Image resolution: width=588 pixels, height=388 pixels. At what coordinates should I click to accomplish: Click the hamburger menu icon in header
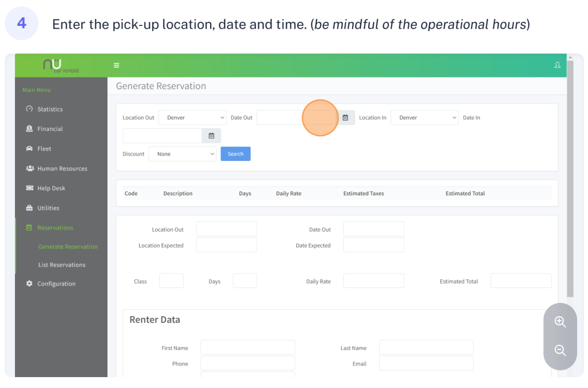117,66
